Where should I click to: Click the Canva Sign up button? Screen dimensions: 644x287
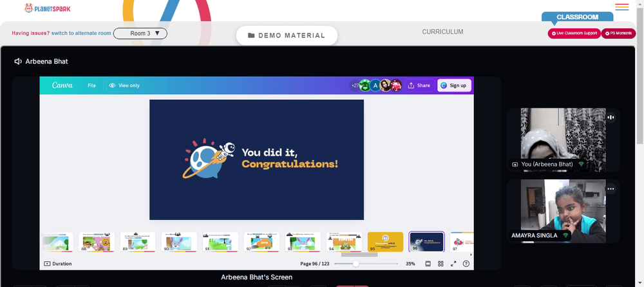(454, 86)
